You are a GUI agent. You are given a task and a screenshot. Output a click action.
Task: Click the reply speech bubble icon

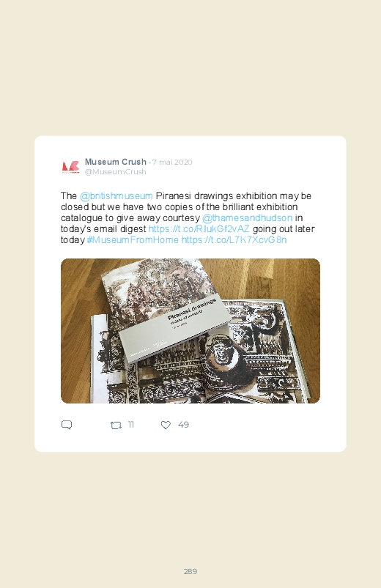coord(67,425)
